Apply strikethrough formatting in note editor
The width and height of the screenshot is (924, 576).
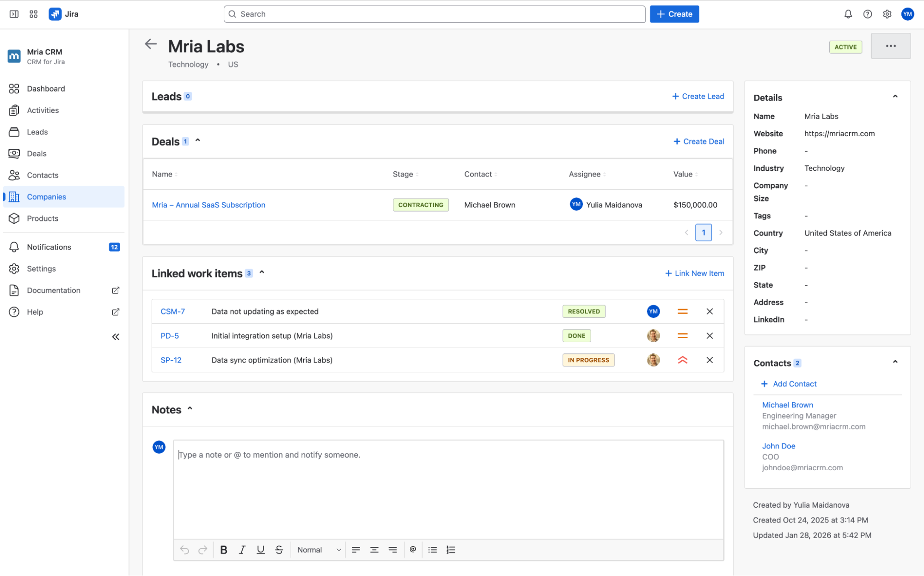tap(279, 550)
